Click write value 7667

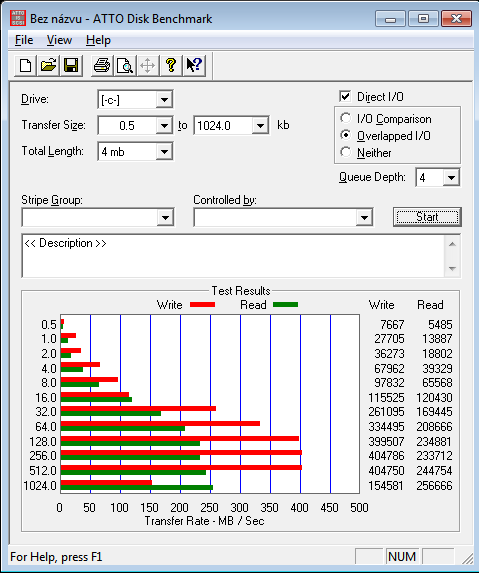click(x=392, y=325)
